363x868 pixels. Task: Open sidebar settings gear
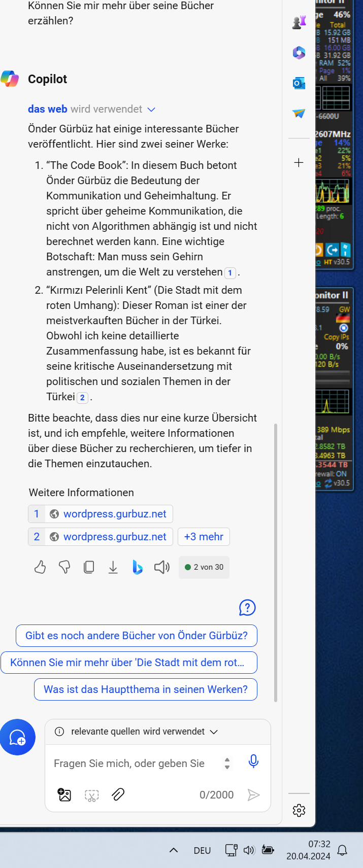(x=299, y=810)
